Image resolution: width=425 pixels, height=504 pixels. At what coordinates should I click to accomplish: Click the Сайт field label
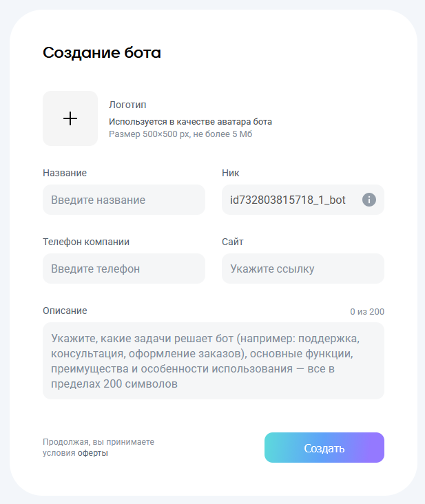coord(233,242)
